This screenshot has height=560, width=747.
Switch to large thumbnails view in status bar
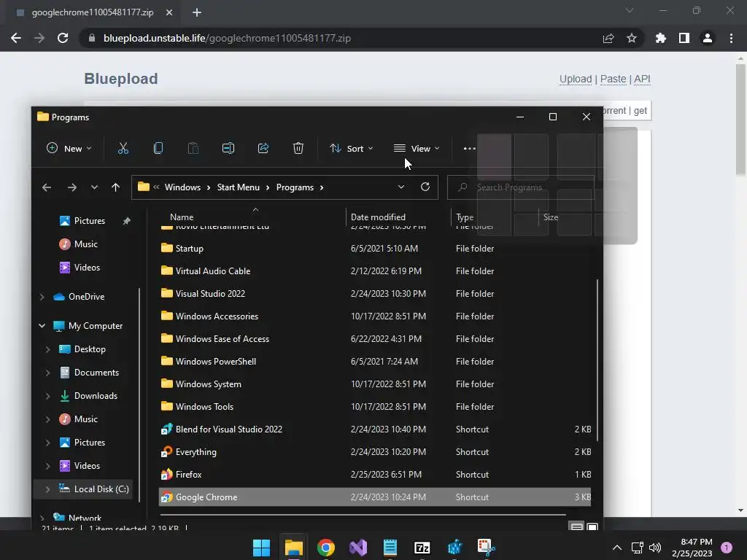[592, 526]
